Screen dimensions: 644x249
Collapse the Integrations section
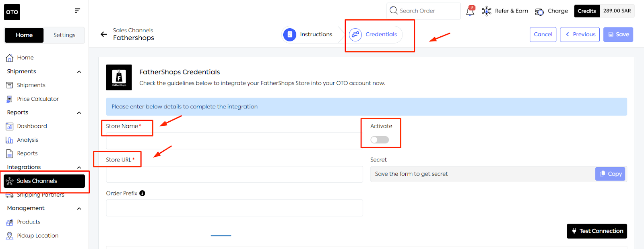coord(79,168)
